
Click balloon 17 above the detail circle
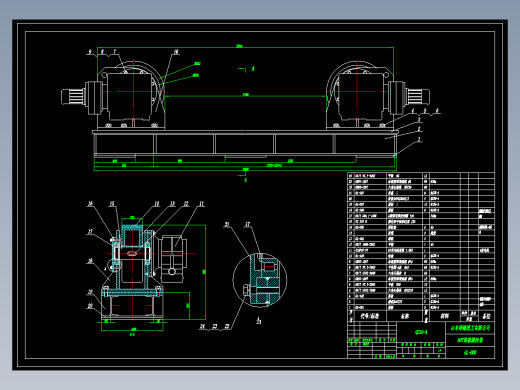click(x=248, y=224)
